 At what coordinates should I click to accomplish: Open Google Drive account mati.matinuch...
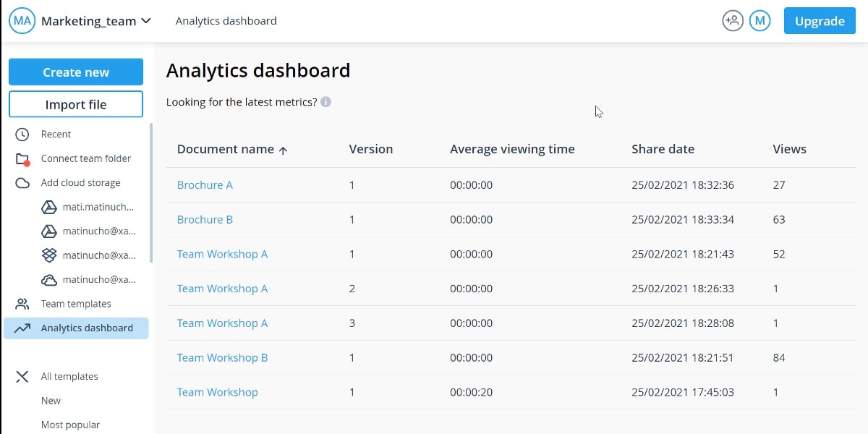[98, 207]
